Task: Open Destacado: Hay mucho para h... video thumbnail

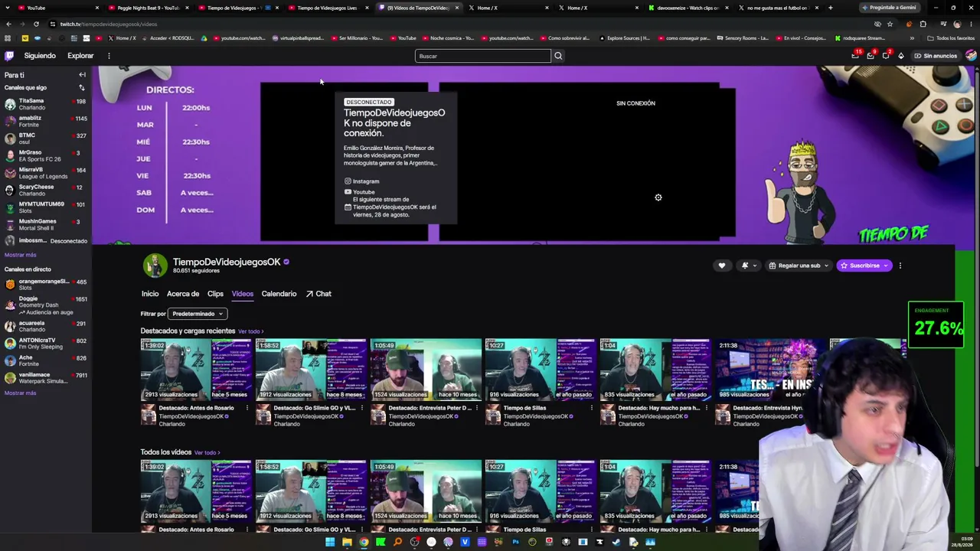Action: coord(655,370)
